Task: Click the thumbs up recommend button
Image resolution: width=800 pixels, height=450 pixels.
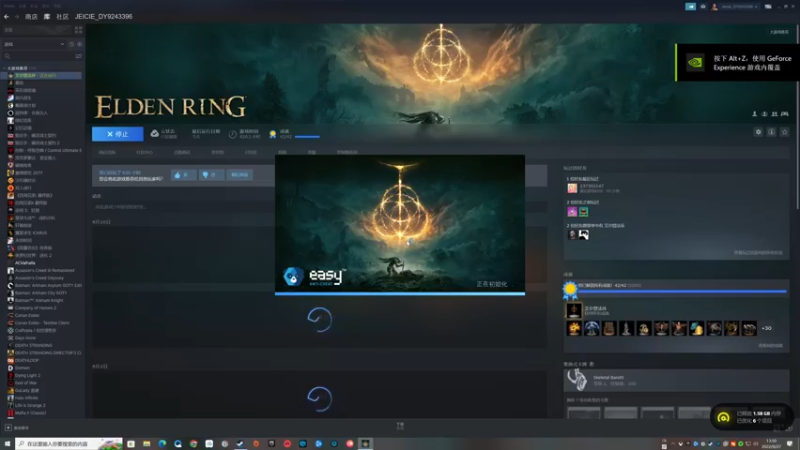Action: point(183,175)
